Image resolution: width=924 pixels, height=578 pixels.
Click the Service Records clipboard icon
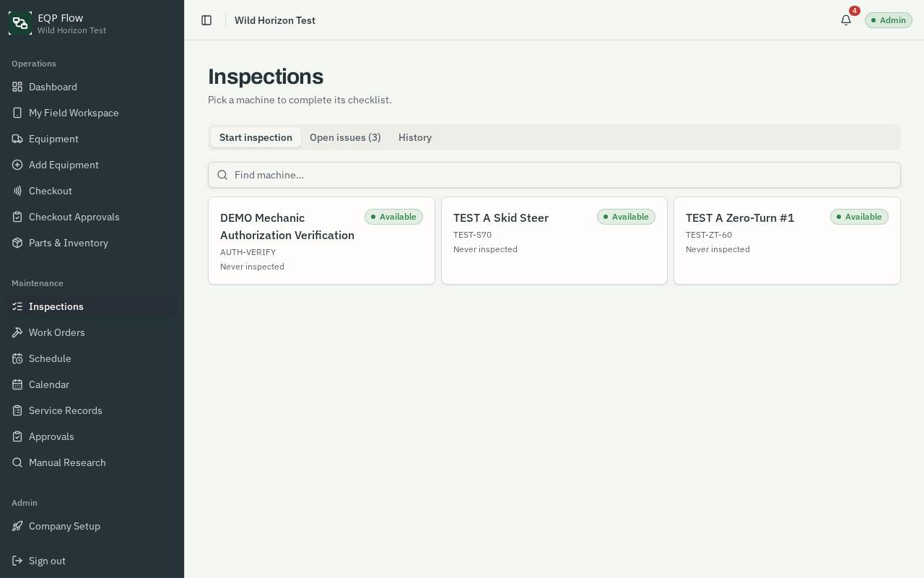click(x=17, y=410)
